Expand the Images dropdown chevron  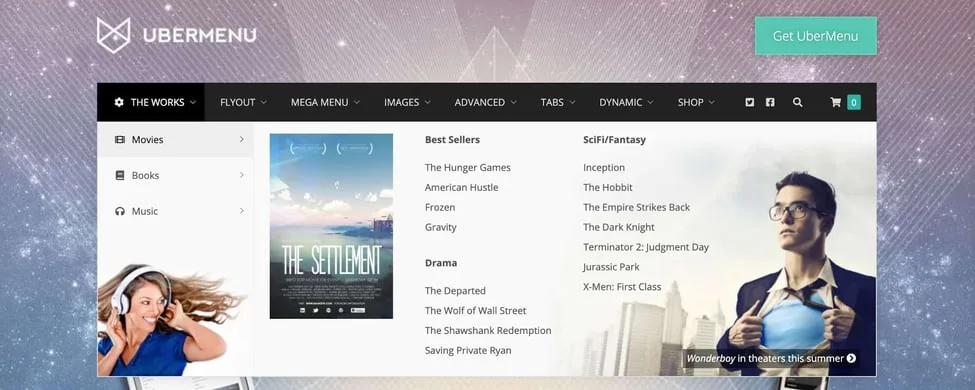pyautogui.click(x=428, y=103)
